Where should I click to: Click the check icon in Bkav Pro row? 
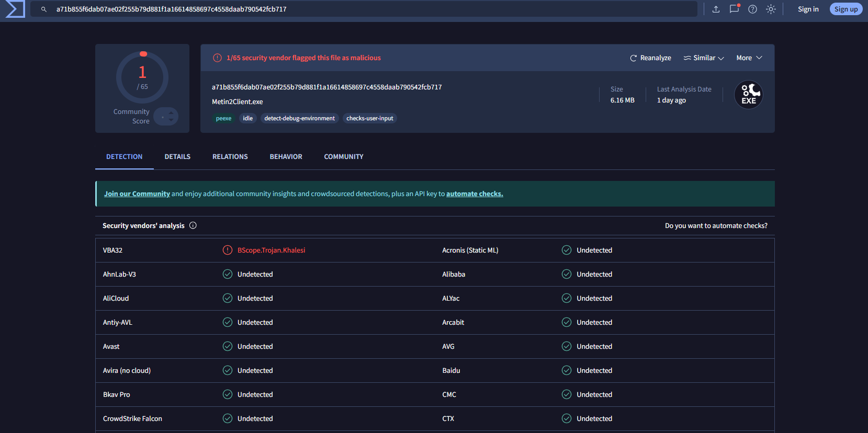(228, 394)
